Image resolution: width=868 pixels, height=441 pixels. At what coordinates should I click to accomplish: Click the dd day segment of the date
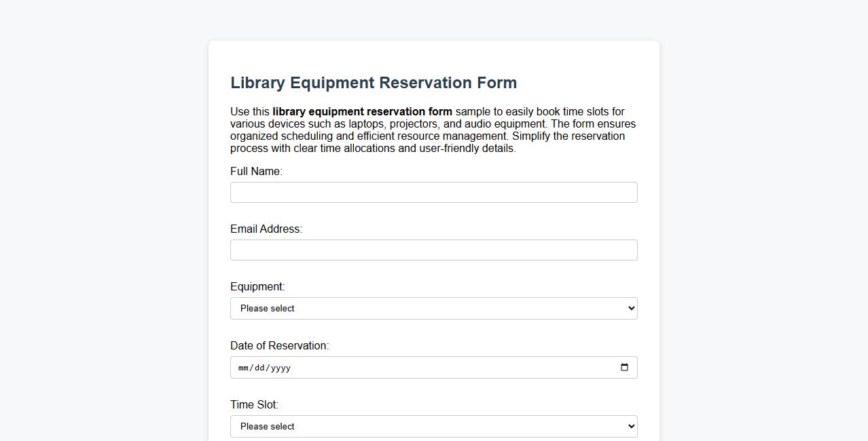tap(261, 368)
